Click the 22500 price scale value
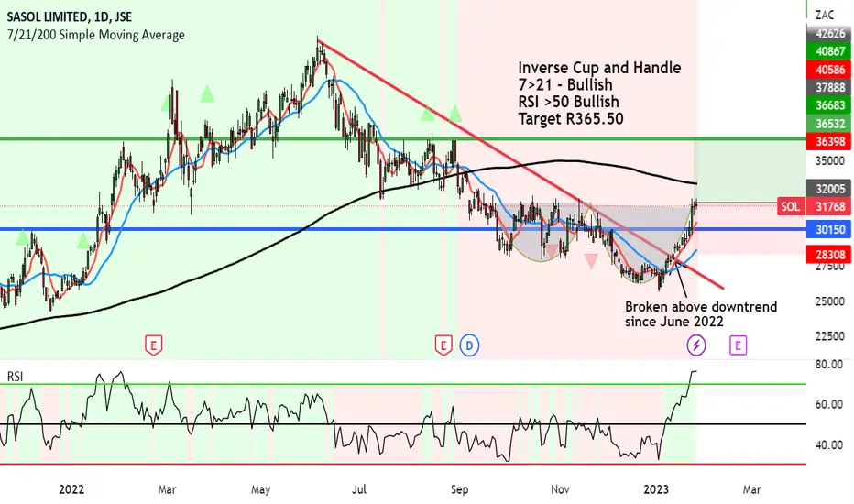Image resolution: width=854 pixels, height=504 pixels. pos(830,336)
